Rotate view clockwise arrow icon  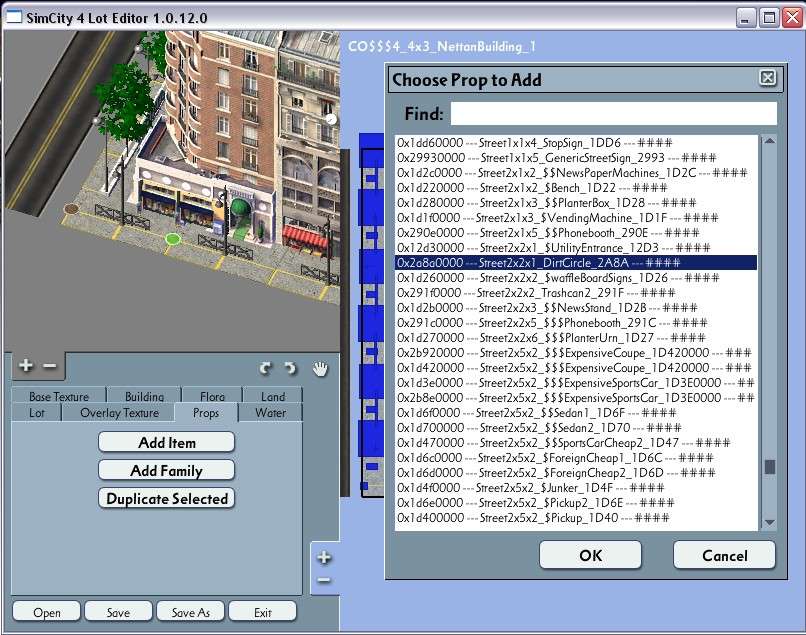pos(290,368)
